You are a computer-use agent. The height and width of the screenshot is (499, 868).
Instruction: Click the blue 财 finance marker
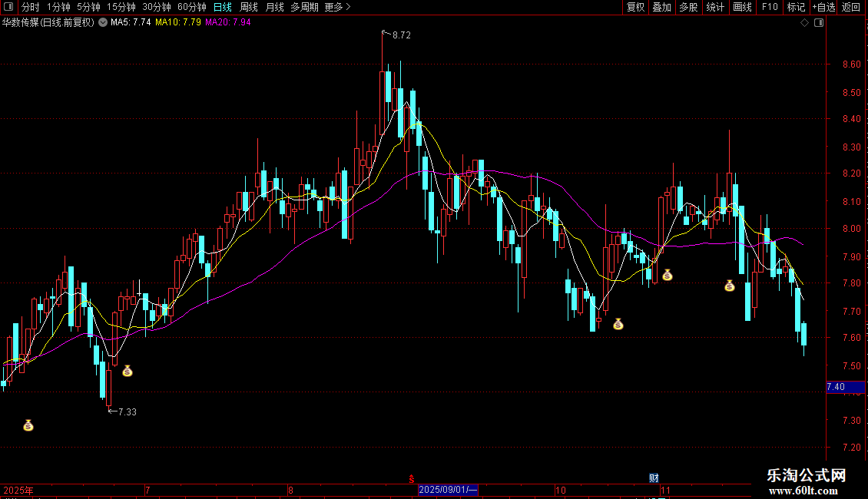(654, 478)
